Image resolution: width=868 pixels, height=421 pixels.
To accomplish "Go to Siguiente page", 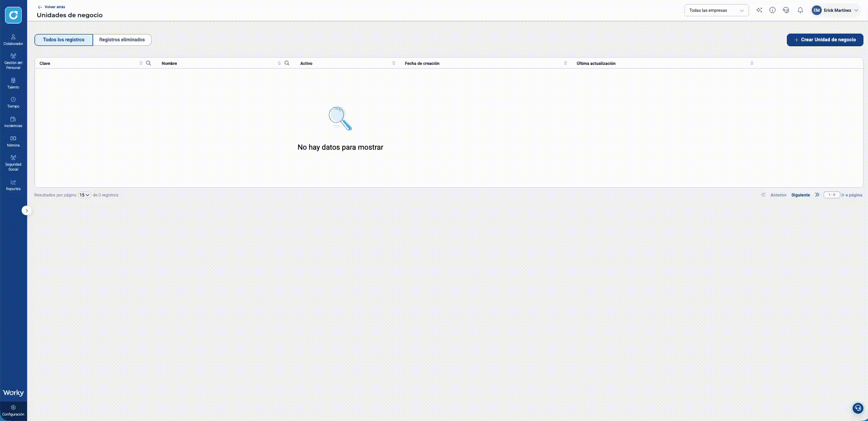I will coord(800,195).
